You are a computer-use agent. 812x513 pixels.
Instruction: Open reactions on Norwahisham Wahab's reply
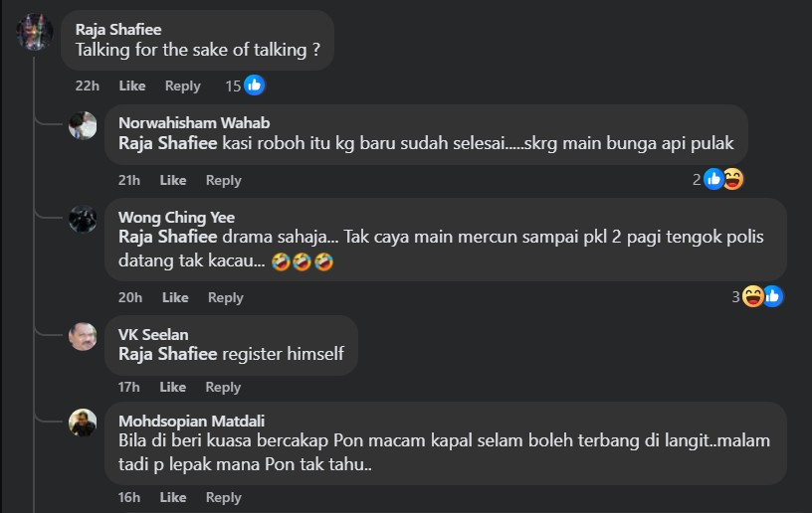(x=722, y=180)
